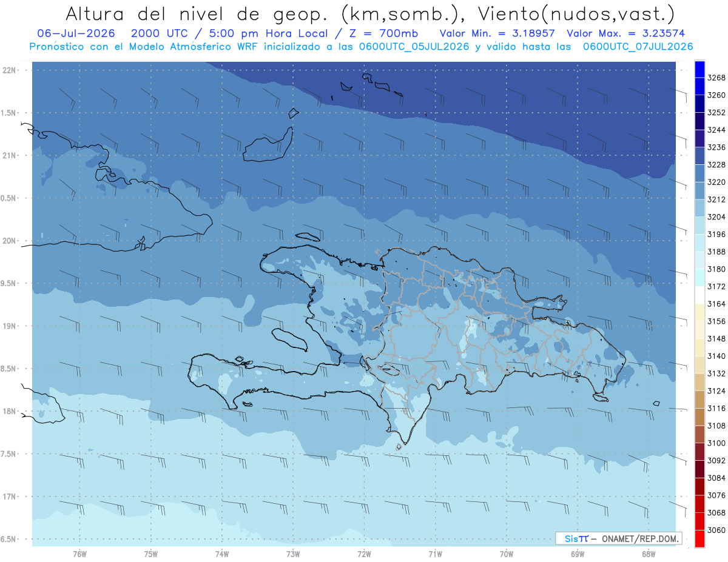Click the colorbar value 3268
This screenshot has height=562, width=728.
(716, 78)
